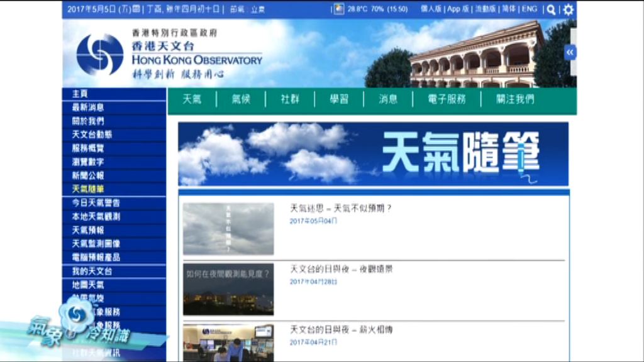Switch site language to ENG

click(x=528, y=9)
